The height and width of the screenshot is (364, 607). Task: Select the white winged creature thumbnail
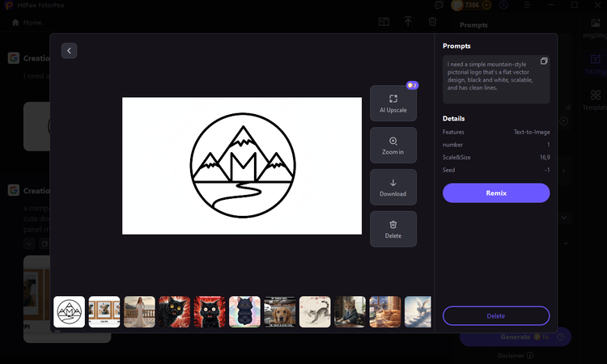tap(418, 311)
